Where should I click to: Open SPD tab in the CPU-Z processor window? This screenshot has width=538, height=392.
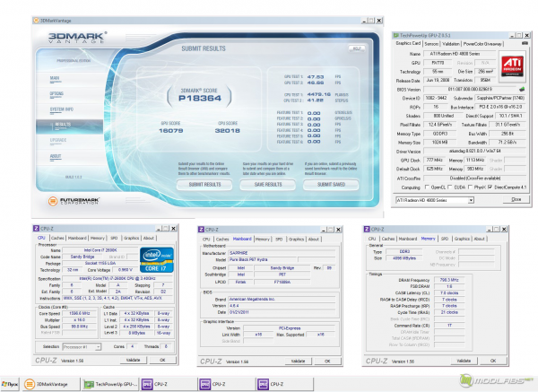114,238
